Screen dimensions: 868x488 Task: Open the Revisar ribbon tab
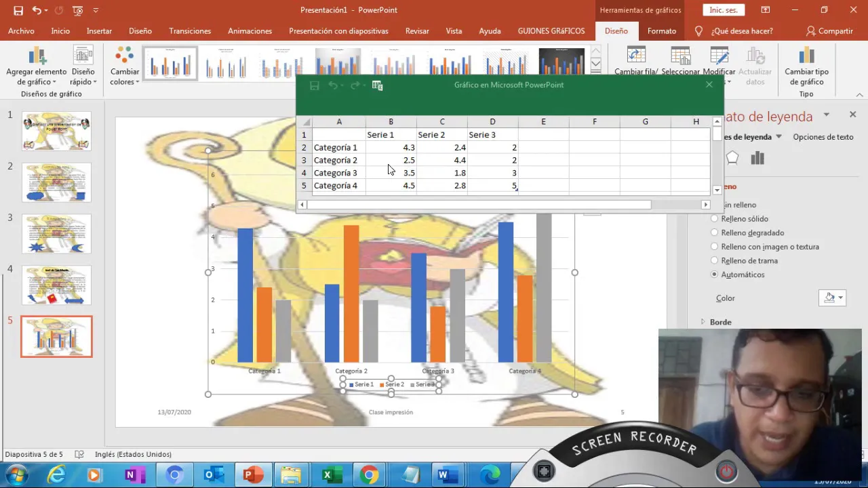417,31
